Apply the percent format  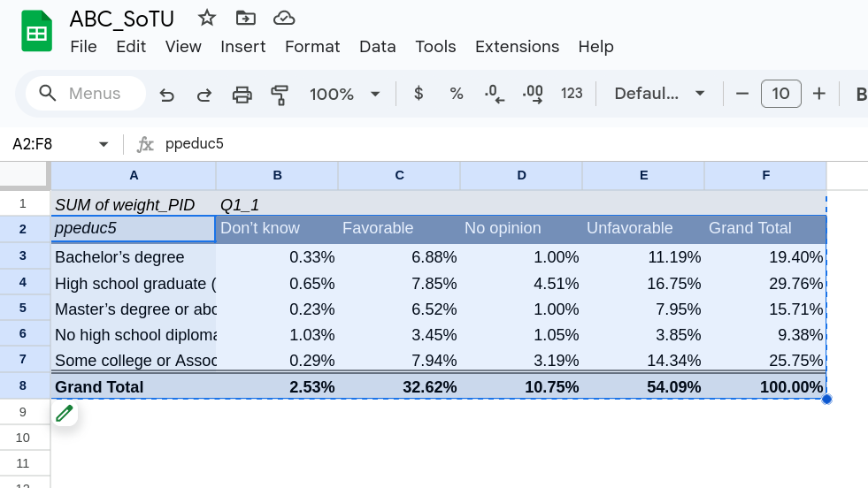click(x=457, y=94)
